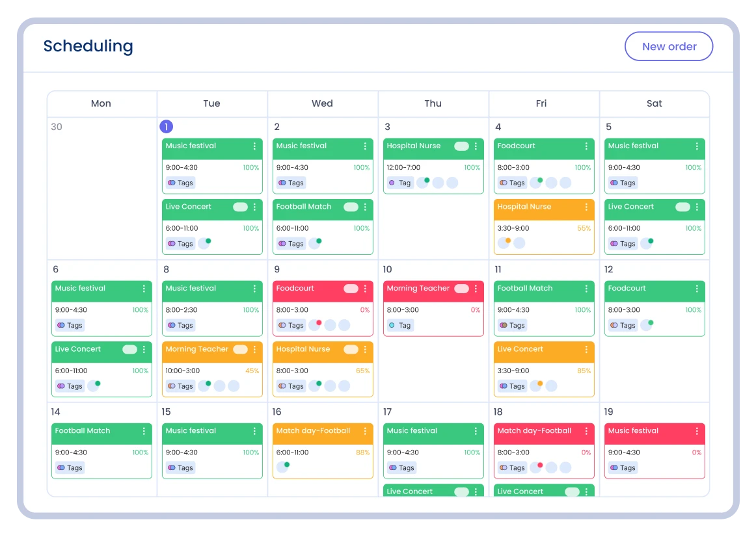
Task: Open more options on day 11 Football Match
Action: [x=586, y=289]
